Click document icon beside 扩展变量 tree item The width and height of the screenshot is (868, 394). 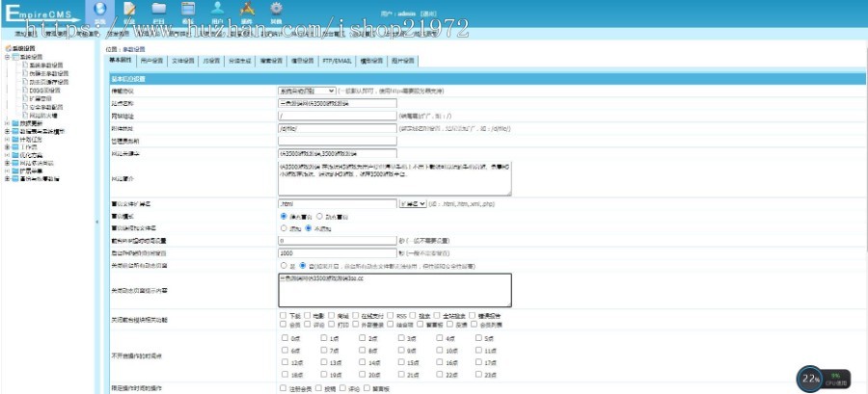click(25, 98)
